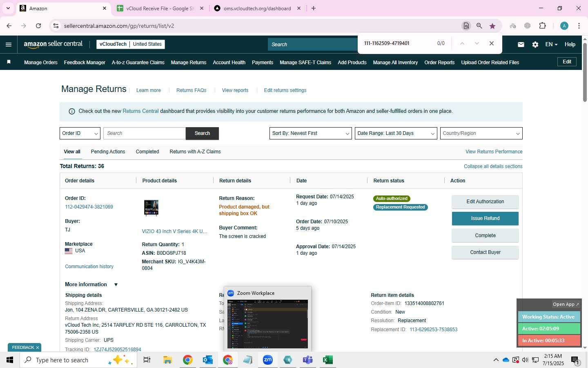Click the Issue Refund button
The image size is (588, 368).
click(x=485, y=218)
